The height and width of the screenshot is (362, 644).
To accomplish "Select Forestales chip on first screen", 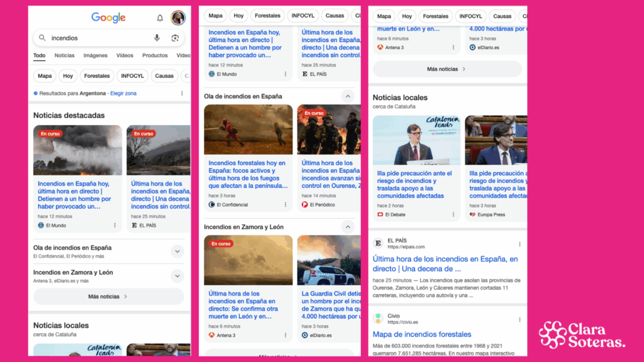I will [97, 76].
